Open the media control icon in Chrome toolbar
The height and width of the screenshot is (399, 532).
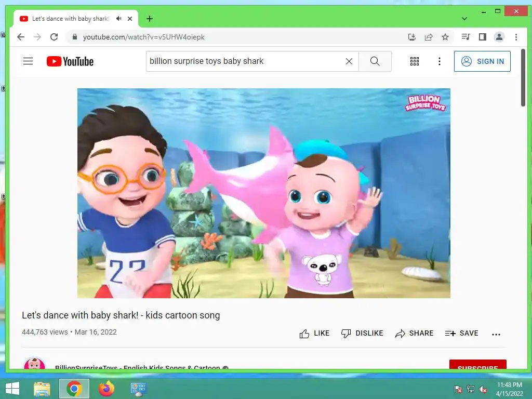[x=466, y=37]
